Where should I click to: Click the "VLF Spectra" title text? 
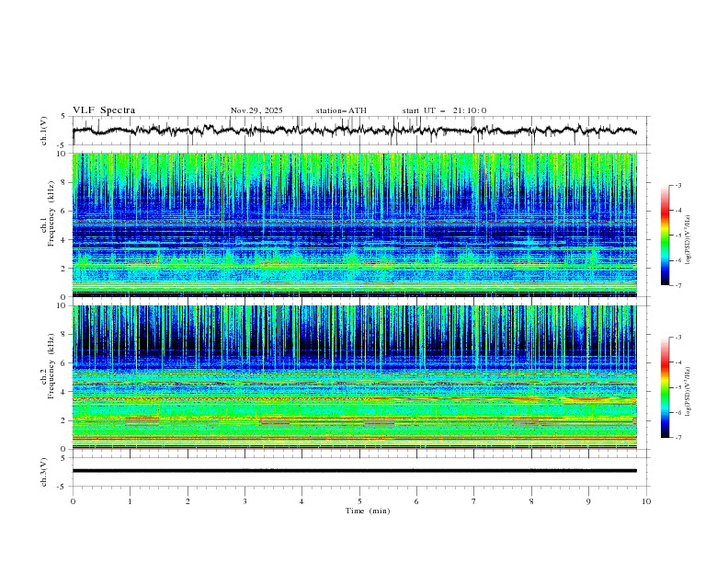tap(104, 110)
